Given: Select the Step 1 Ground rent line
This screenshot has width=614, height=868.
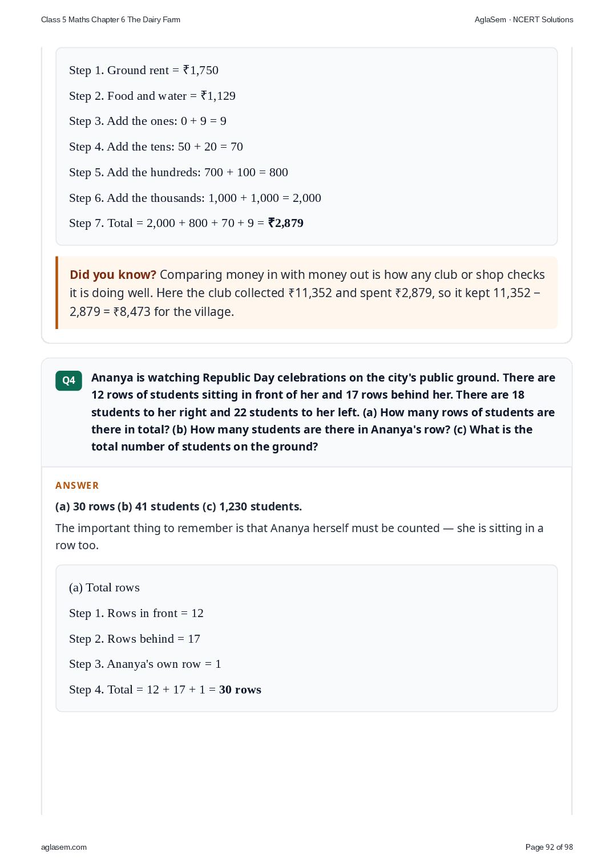Looking at the screenshot, I should 144,70.
